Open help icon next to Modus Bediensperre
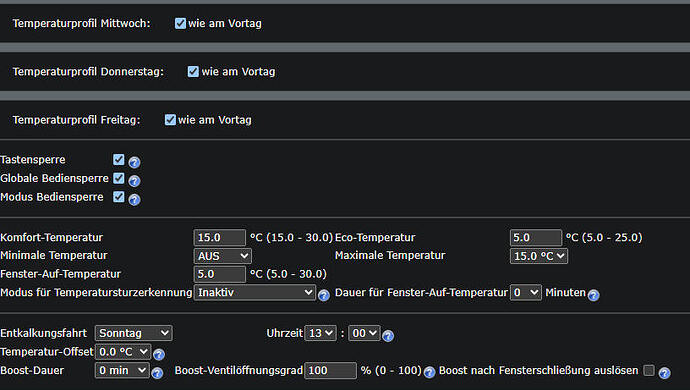 [x=134, y=199]
